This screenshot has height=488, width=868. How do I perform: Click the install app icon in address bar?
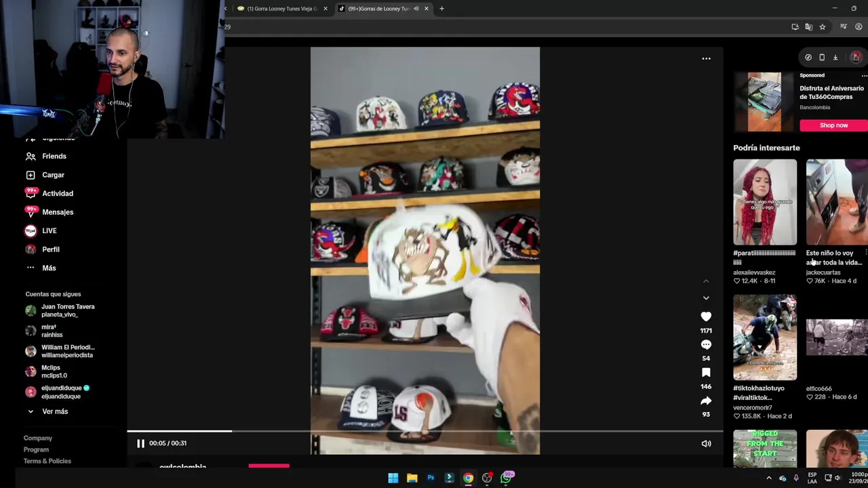click(795, 27)
